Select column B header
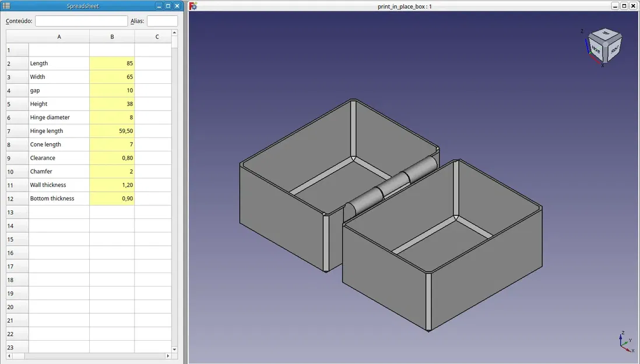The width and height of the screenshot is (640, 364). 112,37
